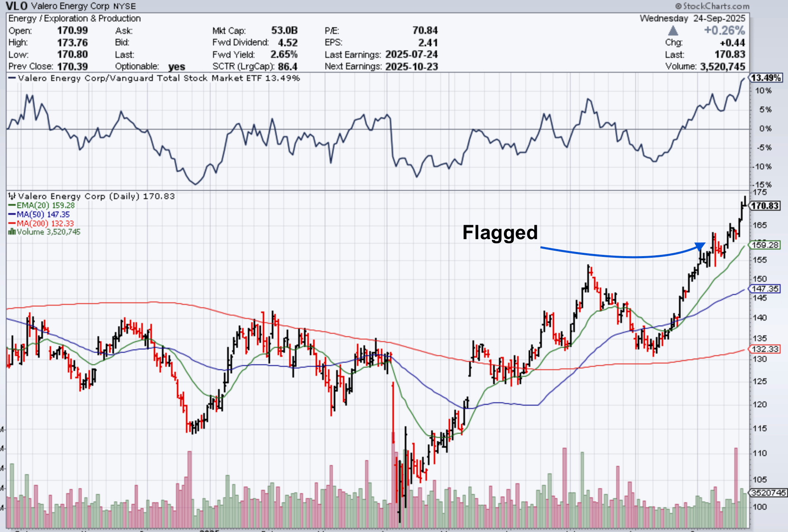788x532 pixels.
Task: Click the green +0.26% change percent
Action: [x=724, y=31]
